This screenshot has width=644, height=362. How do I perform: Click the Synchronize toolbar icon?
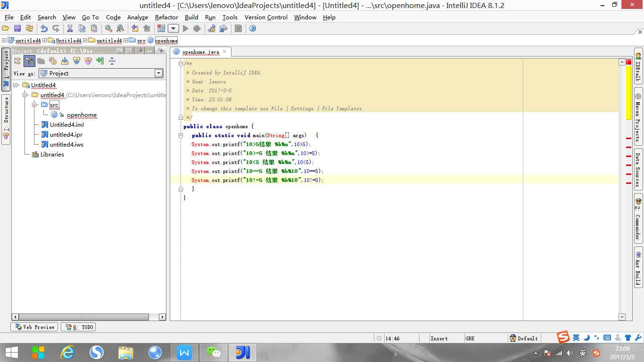[29, 29]
